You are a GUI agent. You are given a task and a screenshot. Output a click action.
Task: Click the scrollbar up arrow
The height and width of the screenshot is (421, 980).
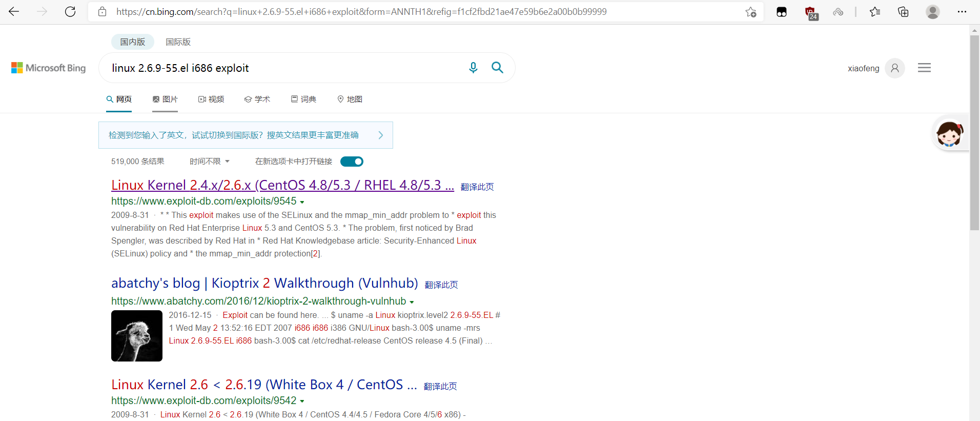[974, 30]
